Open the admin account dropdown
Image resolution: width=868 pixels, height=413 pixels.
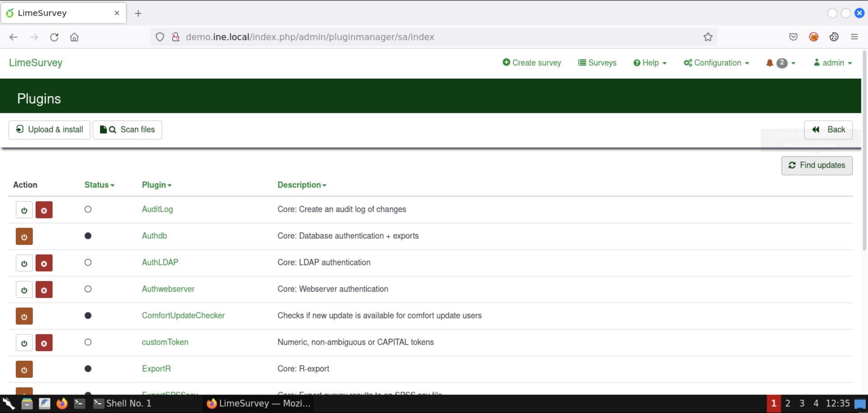point(832,63)
